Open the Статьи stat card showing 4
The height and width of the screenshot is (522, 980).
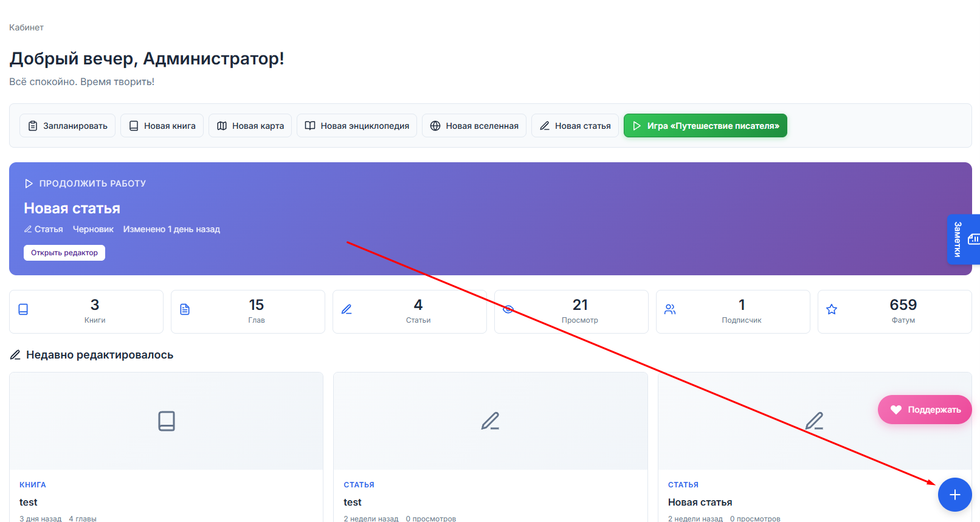[x=410, y=312]
